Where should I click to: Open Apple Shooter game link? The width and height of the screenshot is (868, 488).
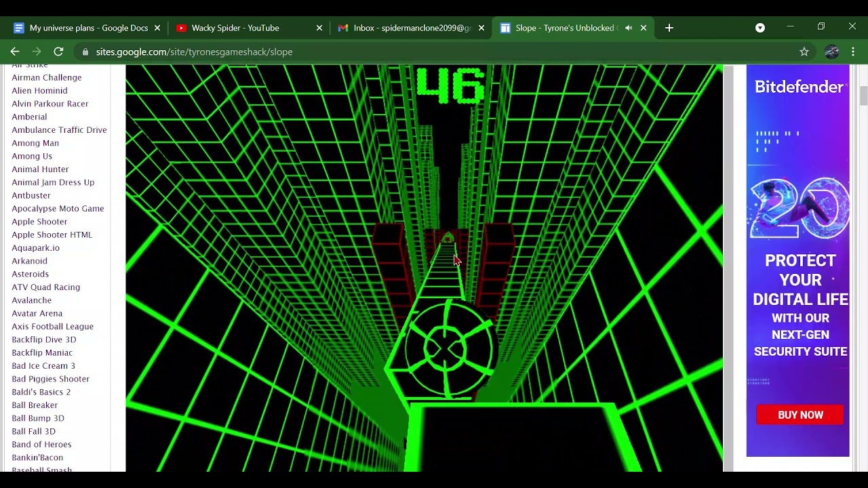pyautogui.click(x=39, y=222)
